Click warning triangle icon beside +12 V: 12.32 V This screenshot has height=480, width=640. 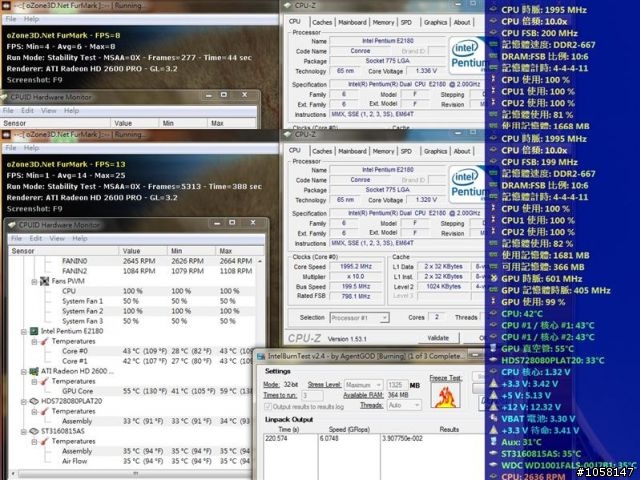(493, 407)
